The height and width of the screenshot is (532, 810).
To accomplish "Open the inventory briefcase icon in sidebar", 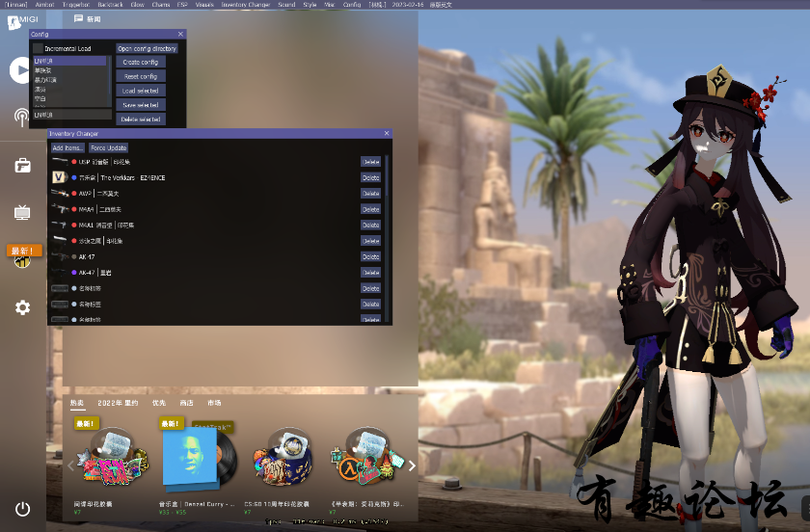I will (x=22, y=165).
